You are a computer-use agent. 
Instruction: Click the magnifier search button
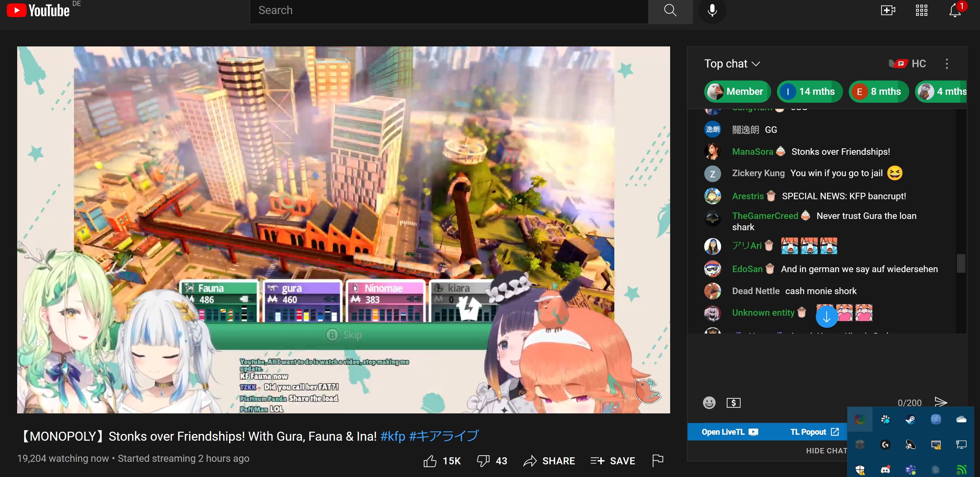tap(670, 11)
